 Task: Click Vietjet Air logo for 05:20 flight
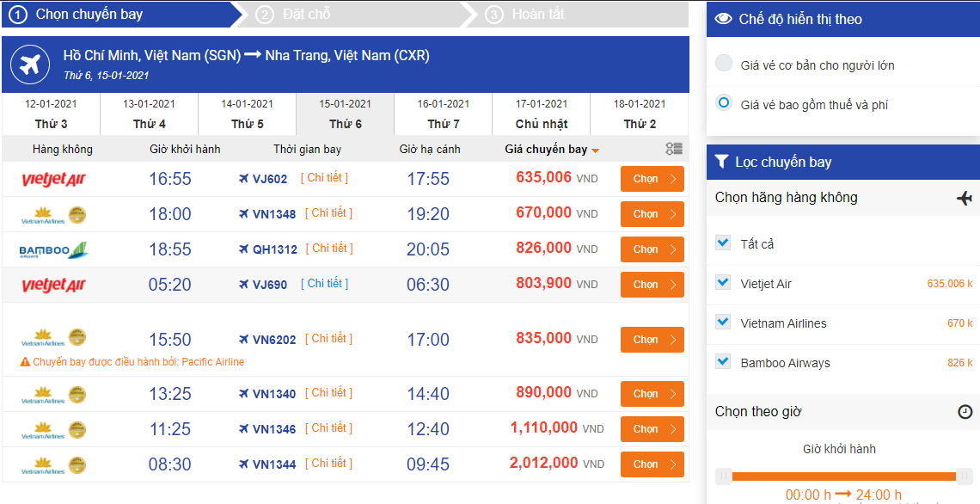[x=54, y=286]
